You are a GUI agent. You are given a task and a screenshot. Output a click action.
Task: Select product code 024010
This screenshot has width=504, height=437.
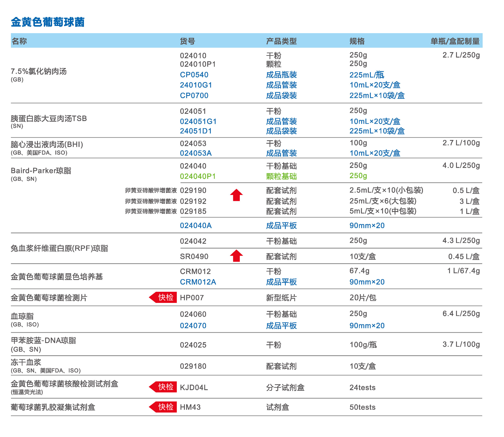pyautogui.click(x=193, y=56)
